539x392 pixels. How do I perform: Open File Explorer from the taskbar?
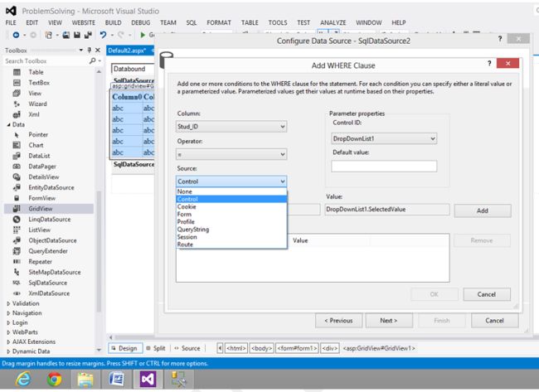point(85,380)
